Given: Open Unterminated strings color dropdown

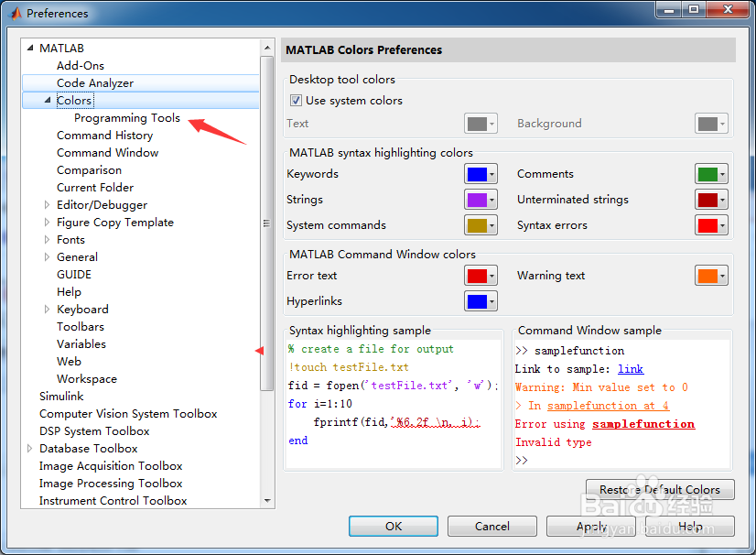Looking at the screenshot, I should pos(711,200).
